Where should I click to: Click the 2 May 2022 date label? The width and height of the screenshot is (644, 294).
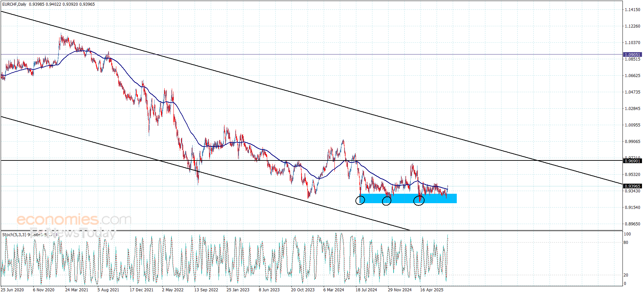(173, 290)
